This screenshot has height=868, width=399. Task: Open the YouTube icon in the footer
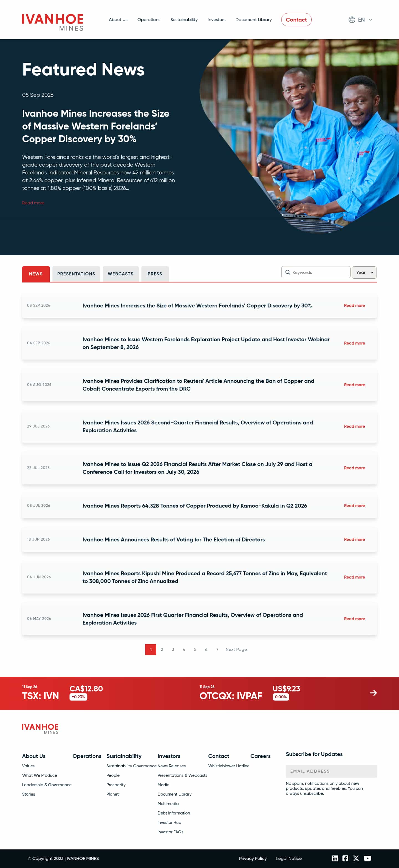pyautogui.click(x=367, y=858)
